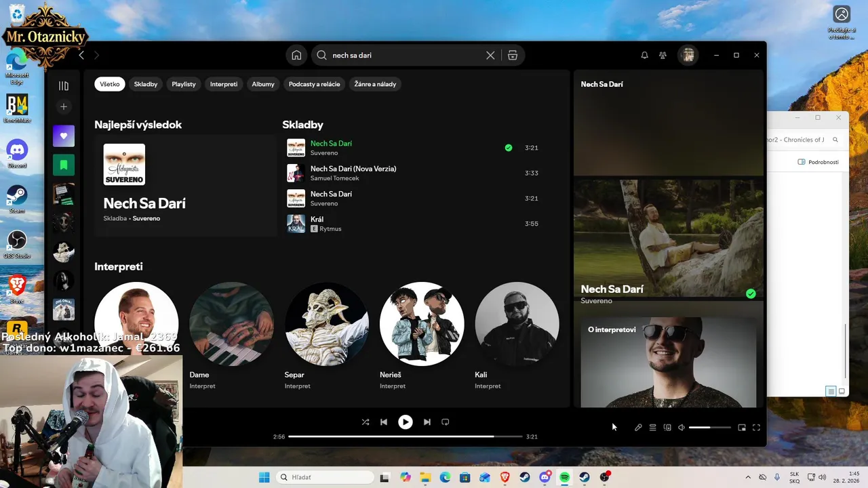Screen dimensions: 868x488
Task: Open the Windows Start menu
Action: [x=264, y=477]
